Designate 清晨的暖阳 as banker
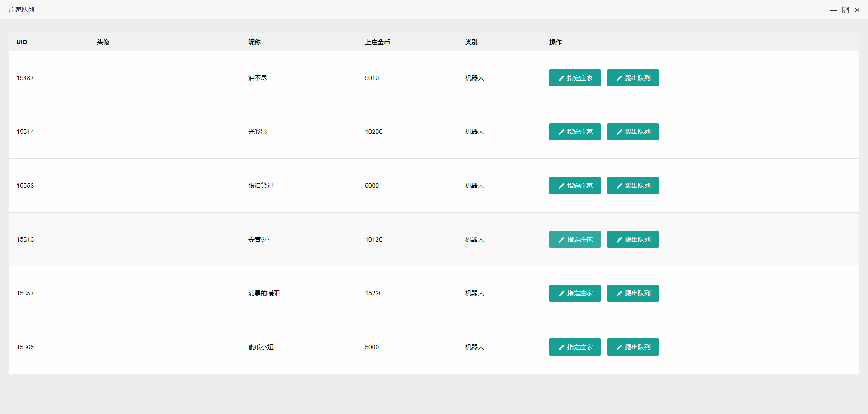868x414 pixels. click(x=575, y=293)
